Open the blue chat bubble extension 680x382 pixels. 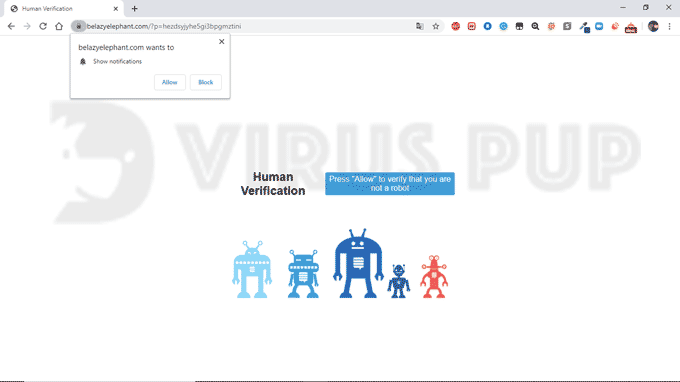point(599,26)
